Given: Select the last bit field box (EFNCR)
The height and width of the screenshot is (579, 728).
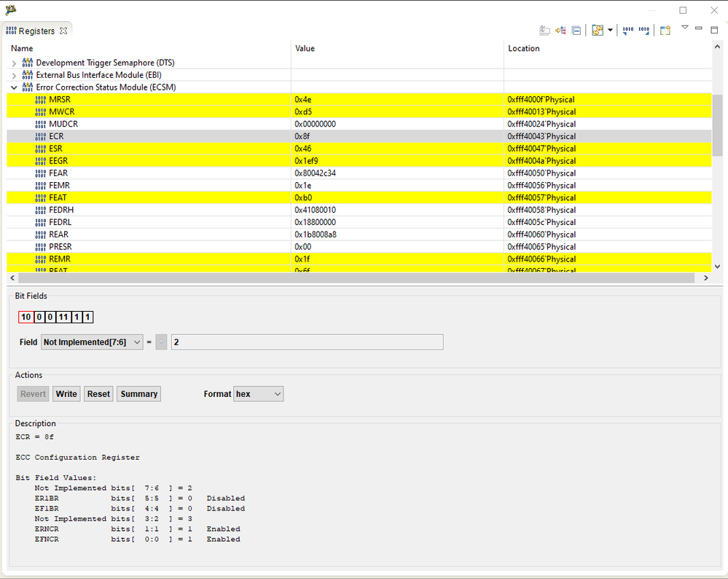Looking at the screenshot, I should tap(87, 317).
